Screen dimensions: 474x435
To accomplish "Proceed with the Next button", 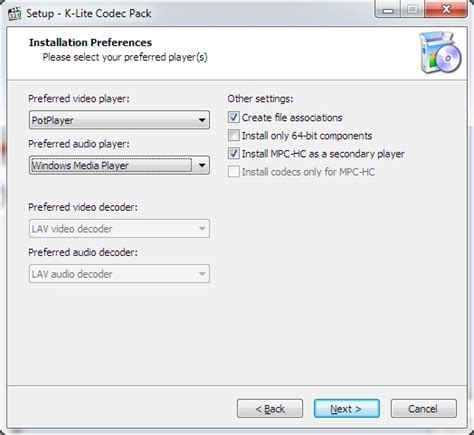I will pyautogui.click(x=347, y=409).
